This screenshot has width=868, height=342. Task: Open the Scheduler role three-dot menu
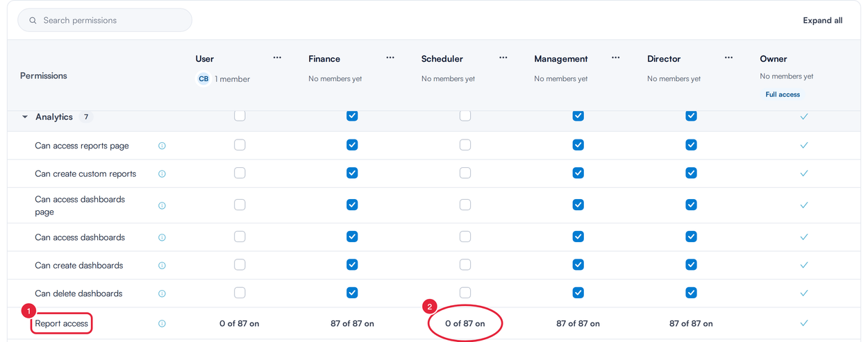[x=503, y=58]
